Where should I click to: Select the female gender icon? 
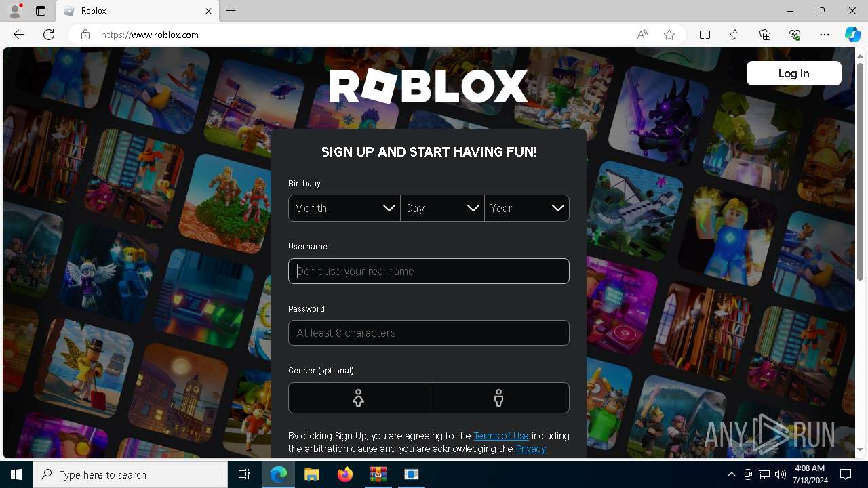pos(358,398)
